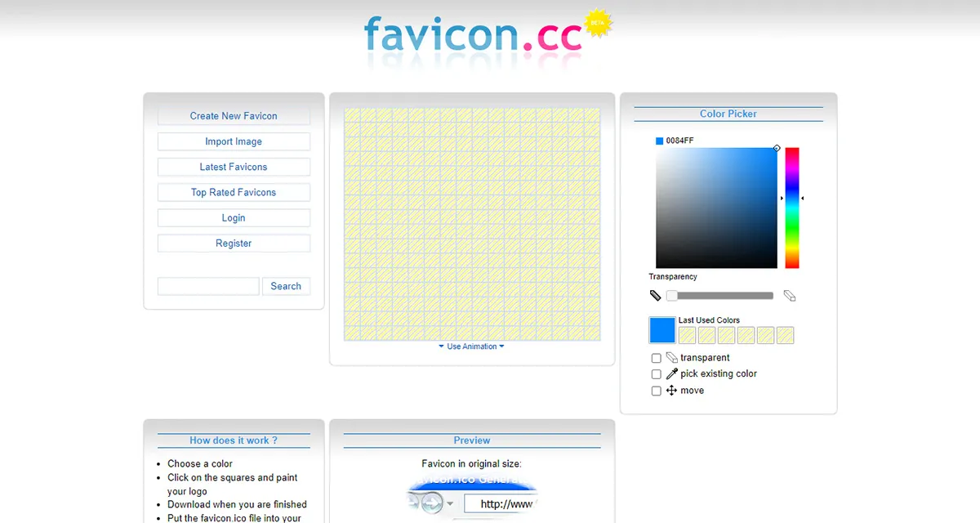Select the eraser icon right of the transparency slider

[x=790, y=296]
